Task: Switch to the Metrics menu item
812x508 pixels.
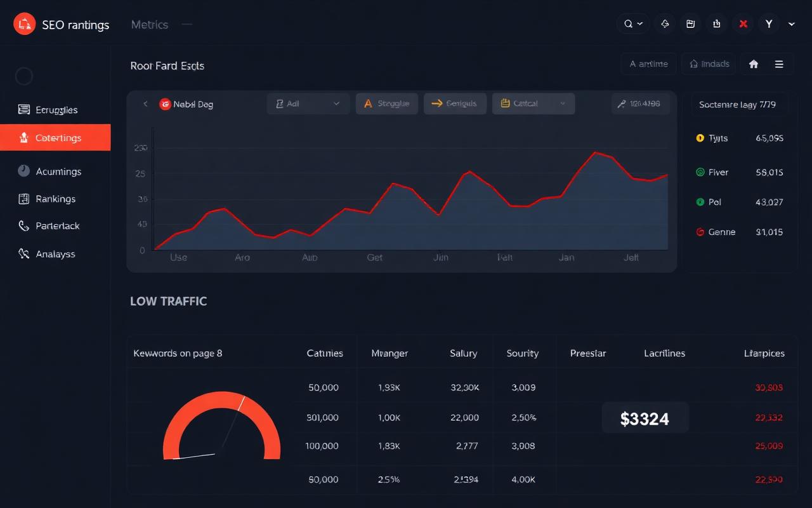Action: click(x=150, y=24)
